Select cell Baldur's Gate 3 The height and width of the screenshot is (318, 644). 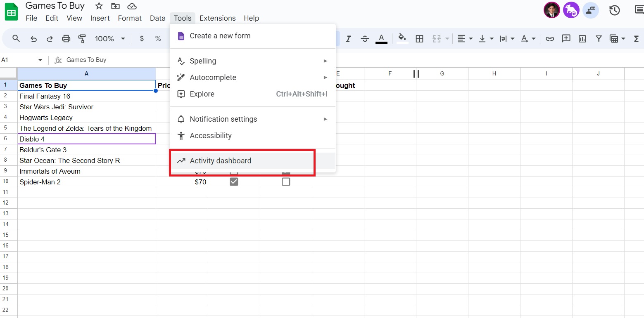click(x=87, y=150)
